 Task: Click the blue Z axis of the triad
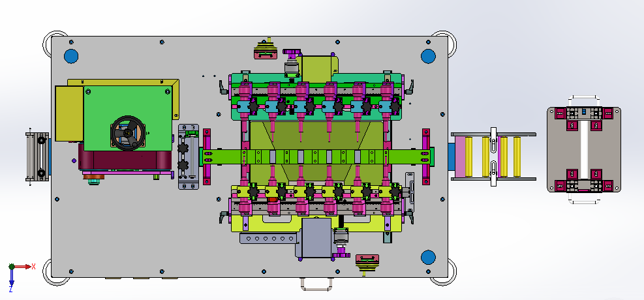click(12, 277)
